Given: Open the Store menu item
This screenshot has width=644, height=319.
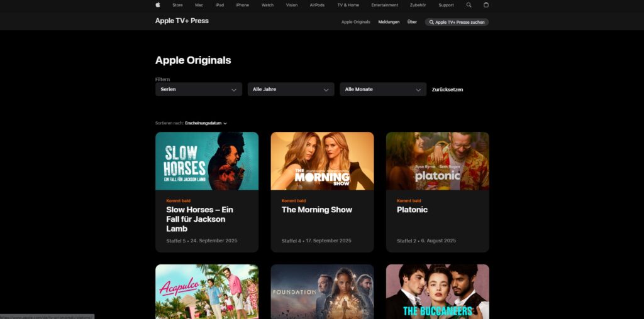Looking at the screenshot, I should pyautogui.click(x=177, y=5).
